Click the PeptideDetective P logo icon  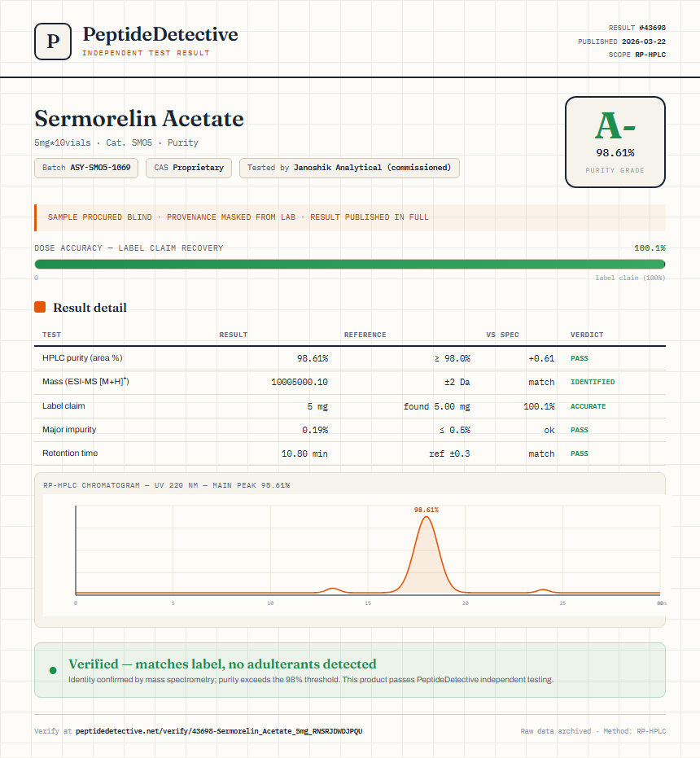[53, 42]
